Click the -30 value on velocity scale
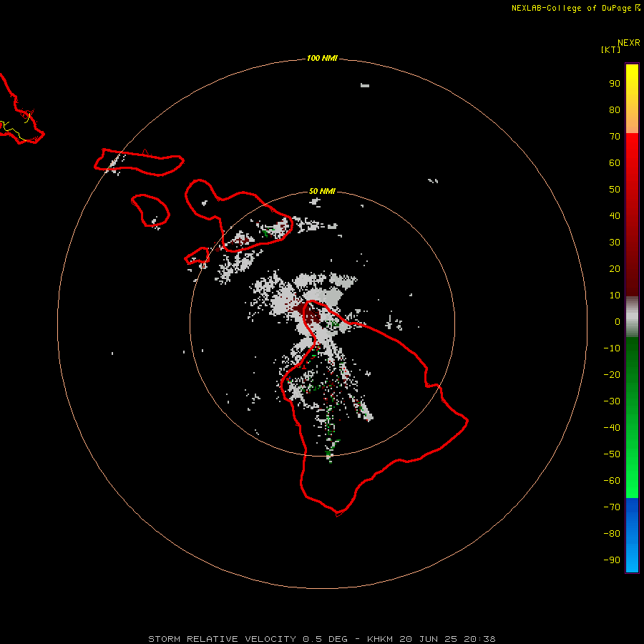Image resolution: width=644 pixels, height=644 pixels. pos(612,401)
